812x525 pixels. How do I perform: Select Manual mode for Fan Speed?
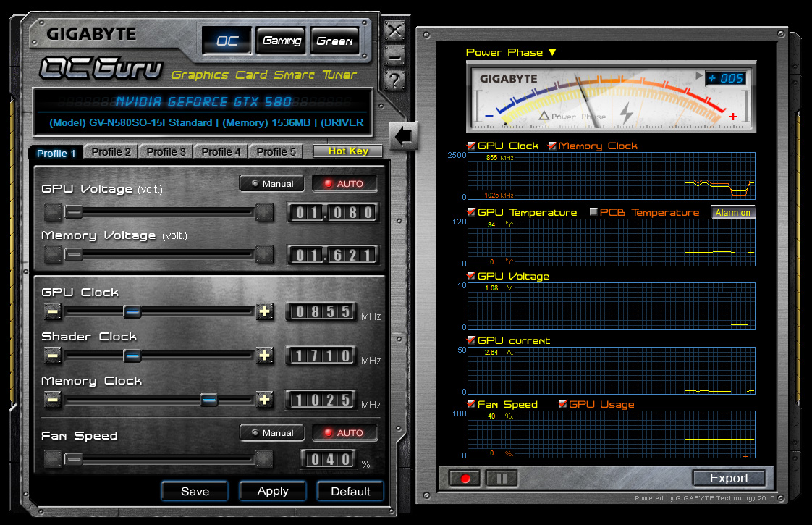click(272, 433)
